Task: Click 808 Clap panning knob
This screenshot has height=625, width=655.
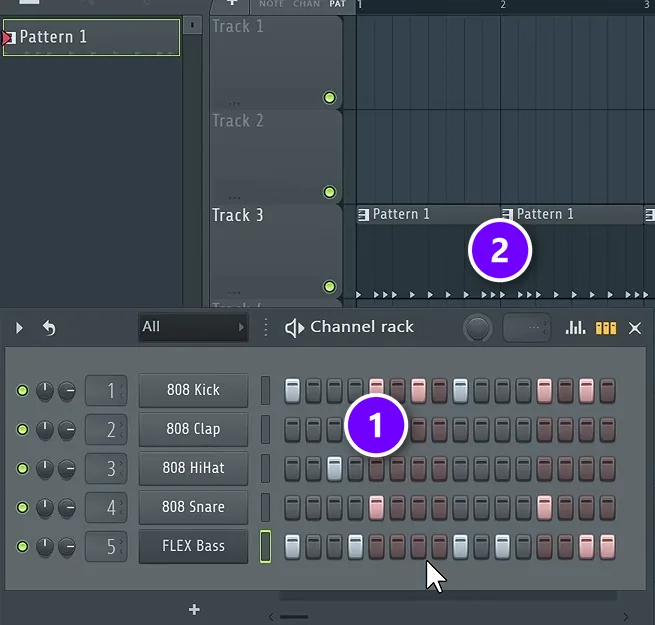Action: 45,429
